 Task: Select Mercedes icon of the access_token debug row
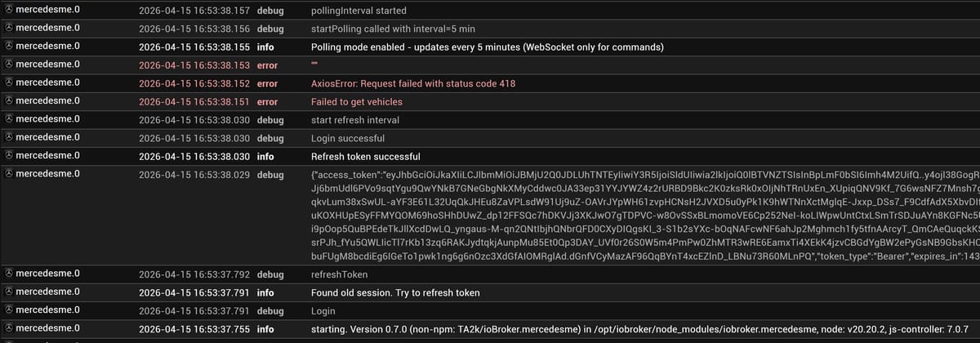[9, 173]
